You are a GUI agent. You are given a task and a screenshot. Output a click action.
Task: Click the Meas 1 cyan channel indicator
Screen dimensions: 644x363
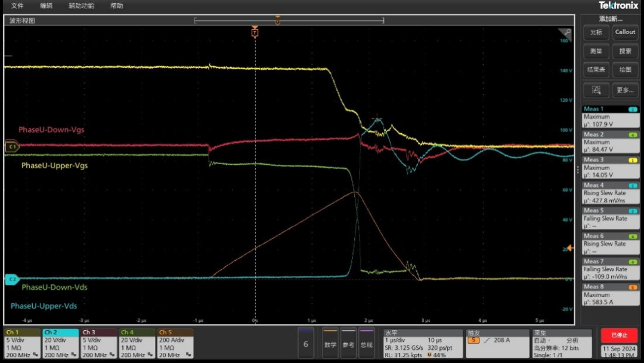(633, 109)
